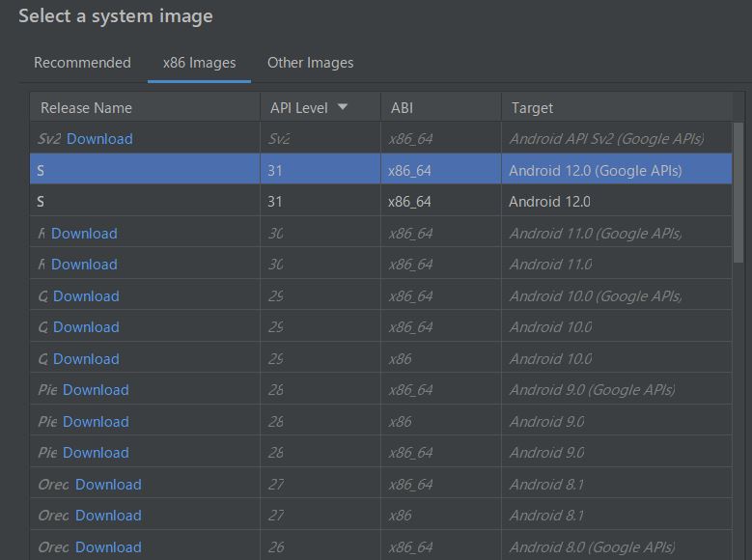Screen dimensions: 752x560
Task: Select the x86 Images tab
Action: [x=199, y=63]
